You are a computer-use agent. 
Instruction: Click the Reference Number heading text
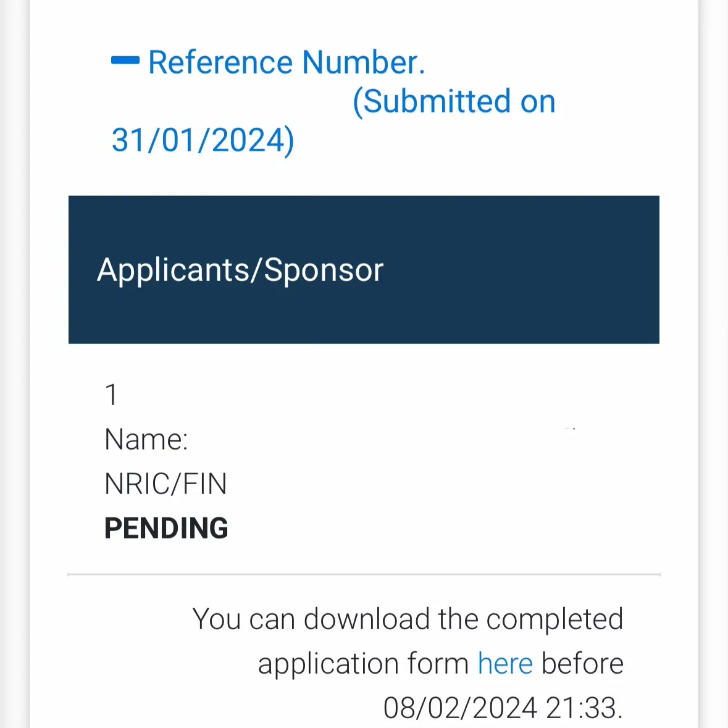287,62
